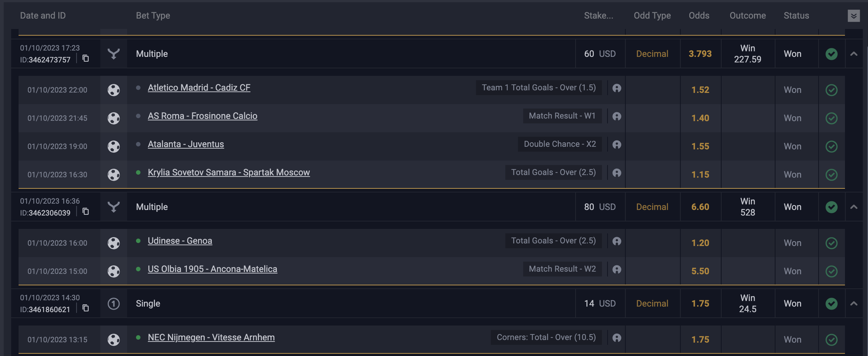Click the Date and ID column header
The height and width of the screenshot is (356, 868).
point(43,16)
